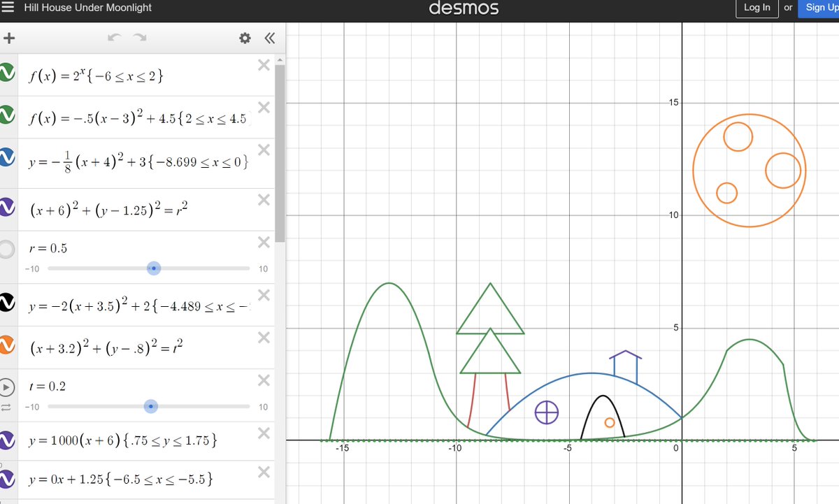Click the Sign Up button

coord(819,8)
